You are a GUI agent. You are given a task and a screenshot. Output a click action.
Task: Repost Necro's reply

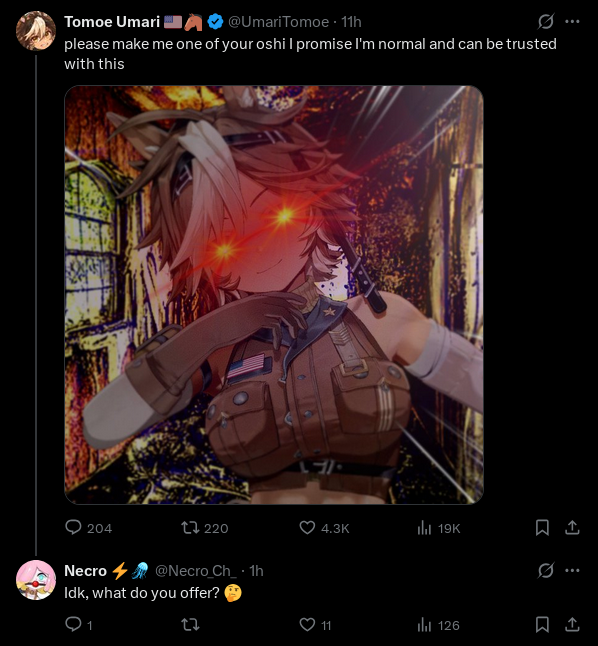click(x=190, y=625)
